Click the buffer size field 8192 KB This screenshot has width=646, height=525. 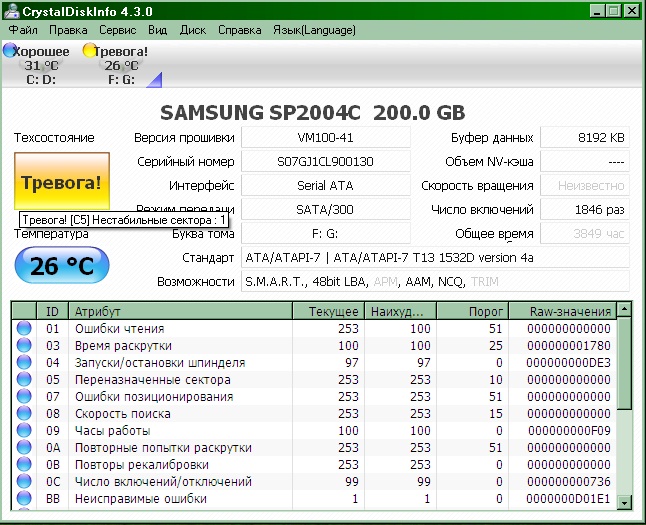tap(585, 137)
